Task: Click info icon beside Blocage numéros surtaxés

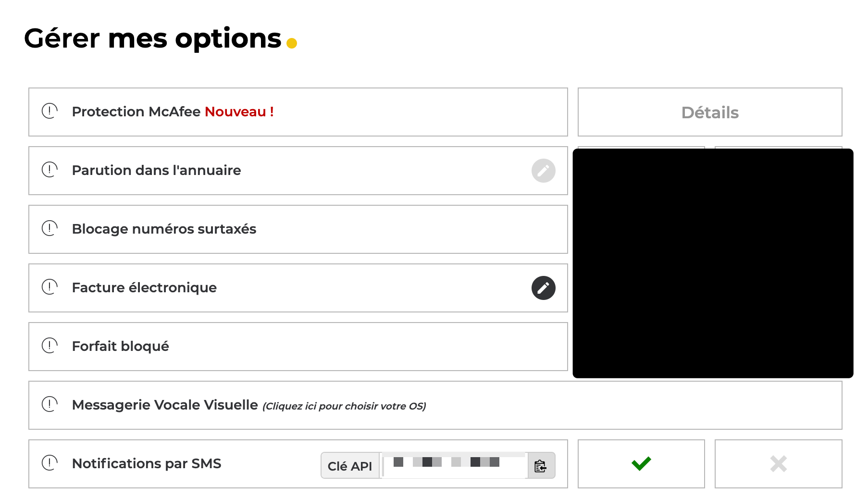Action: pyautogui.click(x=50, y=228)
